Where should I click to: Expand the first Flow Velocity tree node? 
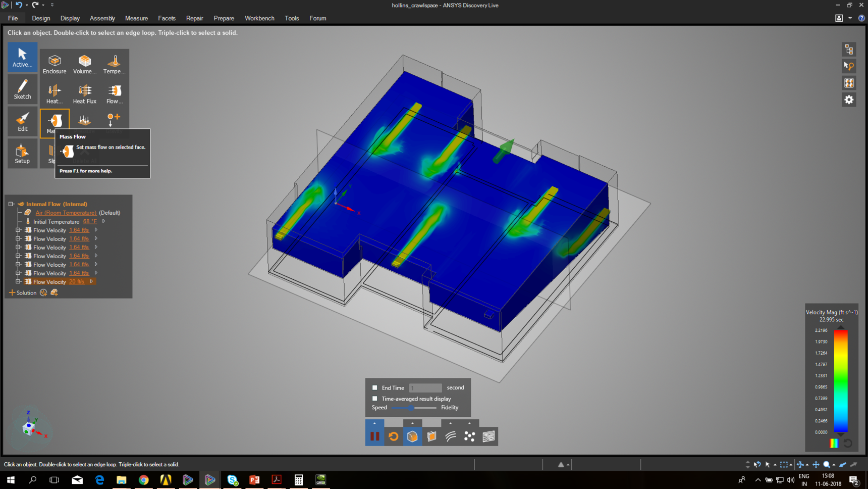click(18, 230)
